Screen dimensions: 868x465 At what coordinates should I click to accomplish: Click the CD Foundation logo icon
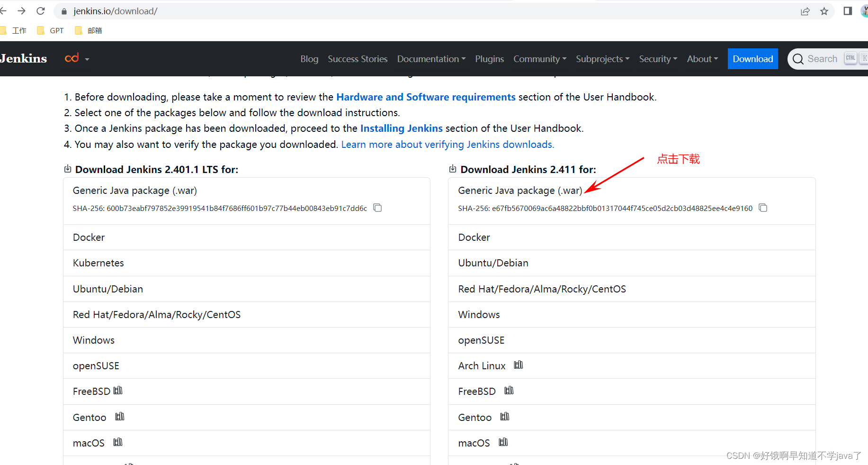click(x=72, y=58)
